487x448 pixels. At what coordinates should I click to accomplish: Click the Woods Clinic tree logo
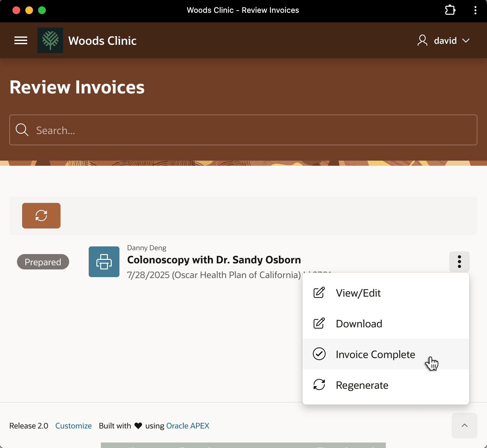pyautogui.click(x=50, y=40)
